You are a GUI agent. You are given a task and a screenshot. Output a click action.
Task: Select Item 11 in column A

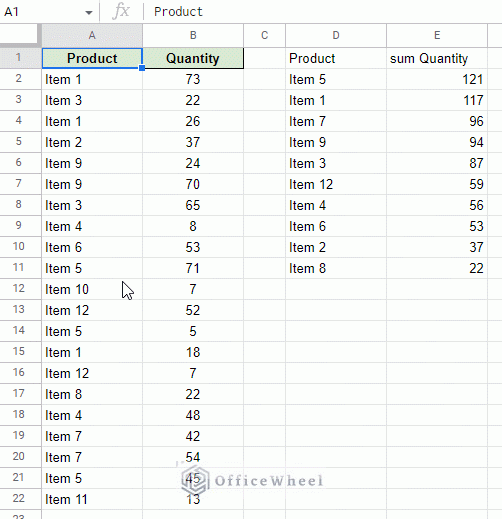(92, 499)
